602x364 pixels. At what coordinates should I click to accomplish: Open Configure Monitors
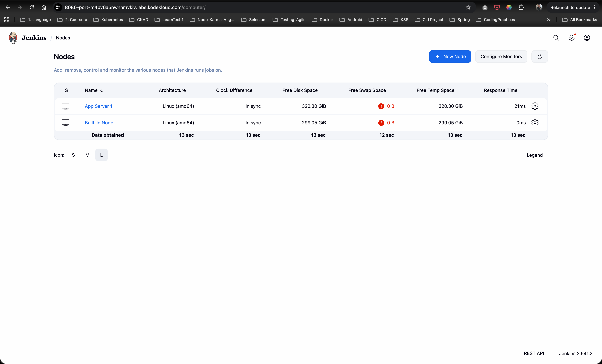click(x=501, y=56)
